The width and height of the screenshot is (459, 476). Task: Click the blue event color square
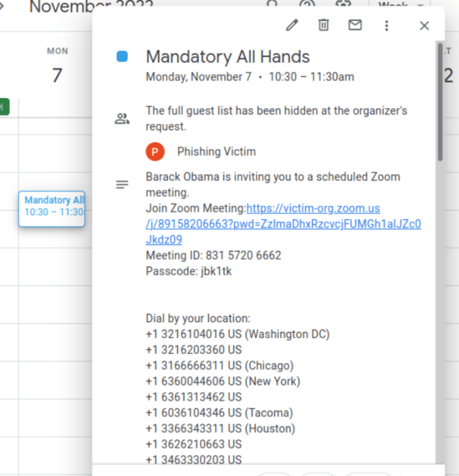[x=122, y=57]
